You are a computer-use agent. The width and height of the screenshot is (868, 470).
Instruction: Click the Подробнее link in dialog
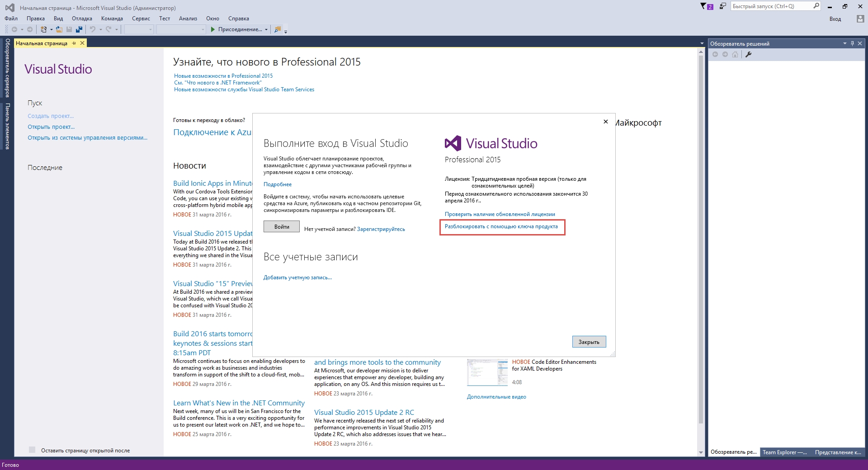click(278, 184)
